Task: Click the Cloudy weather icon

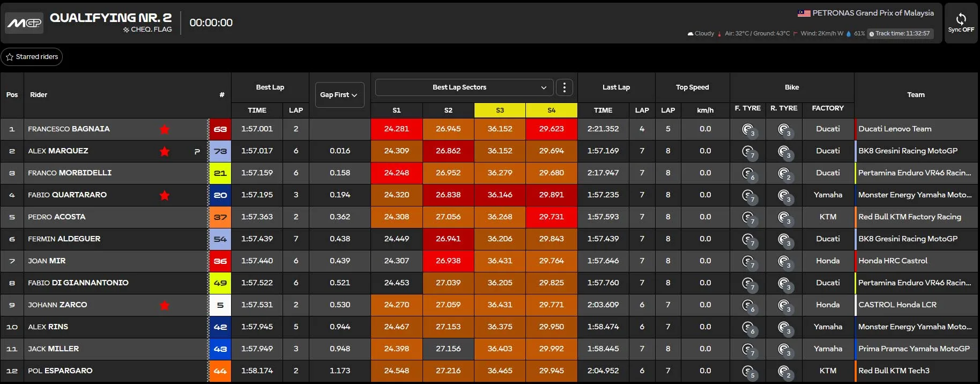Action: coord(691,34)
